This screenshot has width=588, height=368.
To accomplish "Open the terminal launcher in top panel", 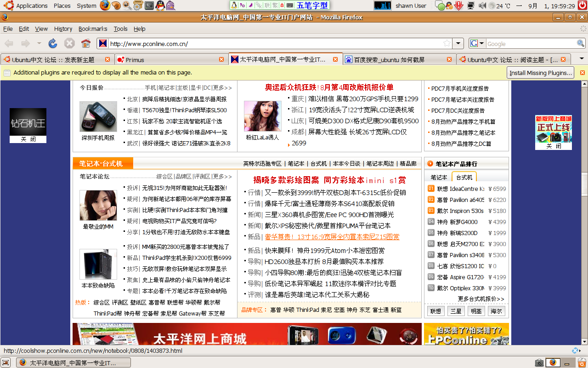I will pyautogui.click(x=149, y=6).
